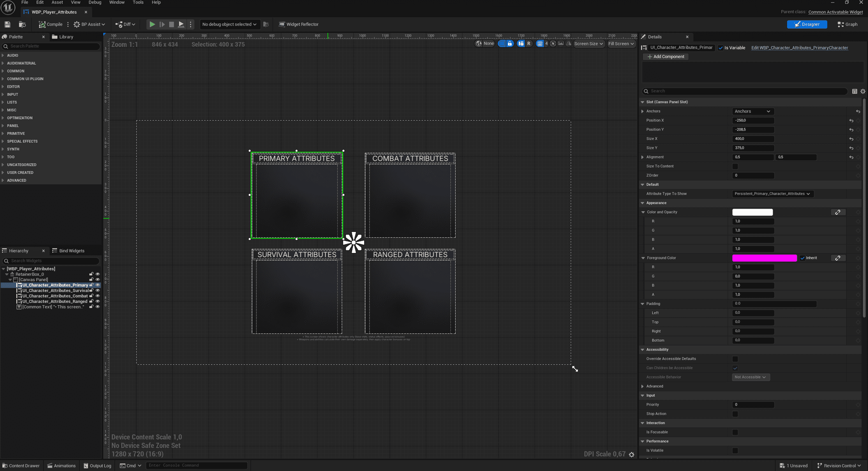Open the File menu
The height and width of the screenshot is (471, 868).
pyautogui.click(x=25, y=2)
